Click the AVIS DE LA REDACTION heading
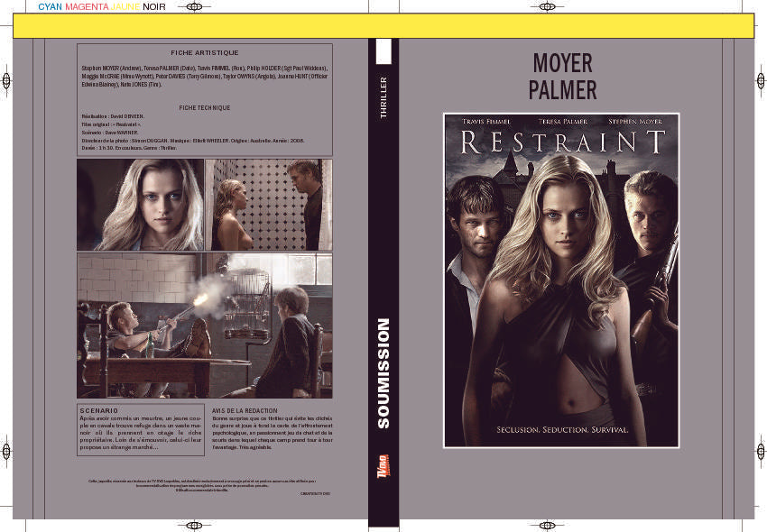767x532 pixels. 245,411
